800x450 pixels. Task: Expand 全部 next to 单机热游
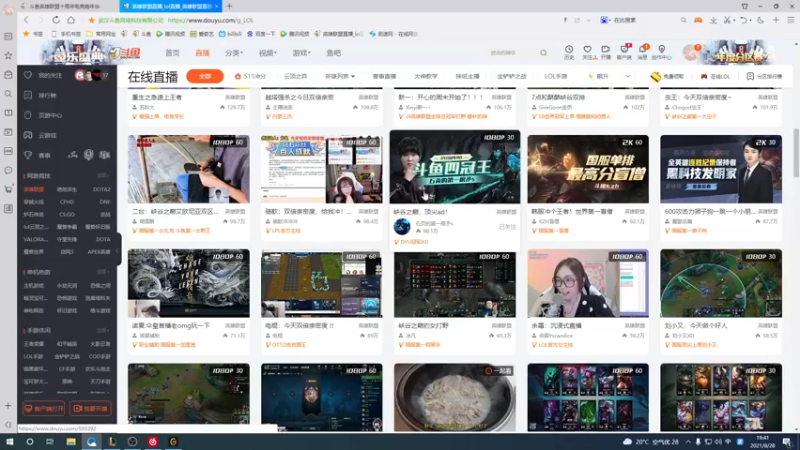tap(103, 272)
